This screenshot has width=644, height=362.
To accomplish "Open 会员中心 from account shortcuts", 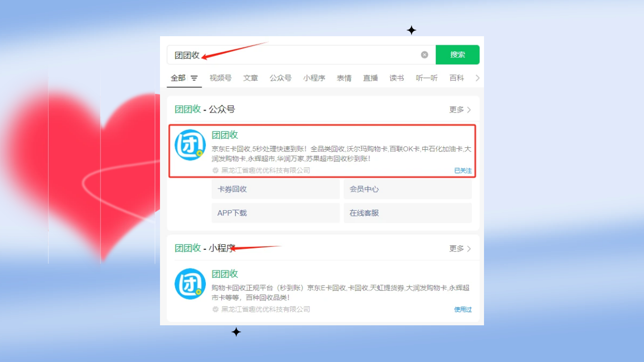I will click(x=408, y=190).
